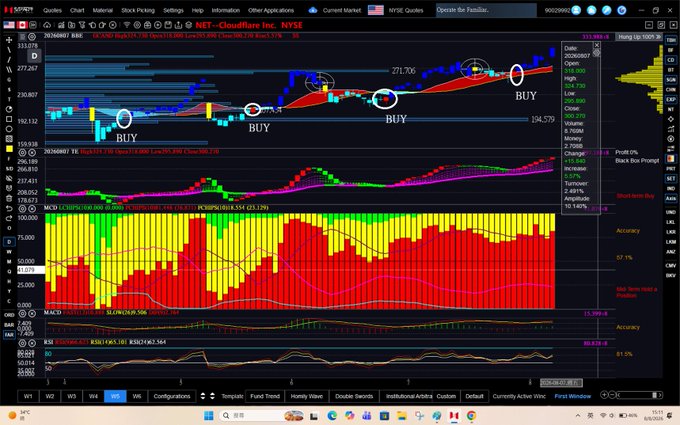This screenshot has height=425, width=680.
Task: Click the save disk toolbar icon
Action: 168,25
